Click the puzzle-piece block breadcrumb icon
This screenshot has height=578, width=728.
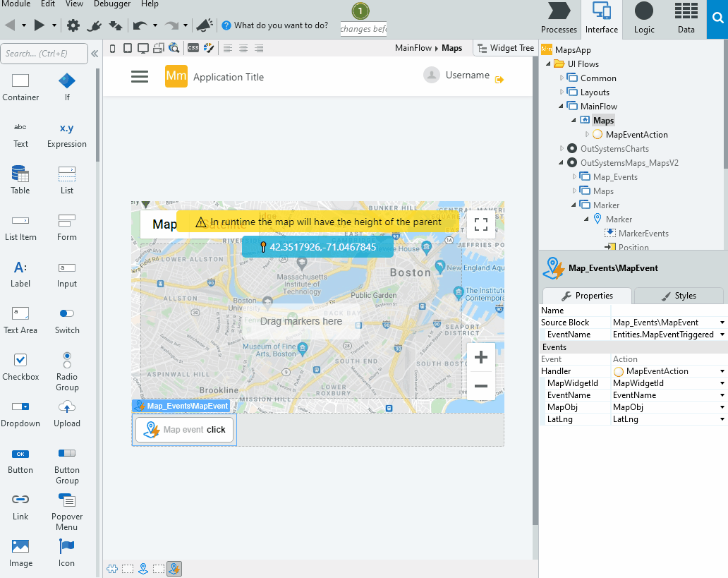[x=112, y=569]
